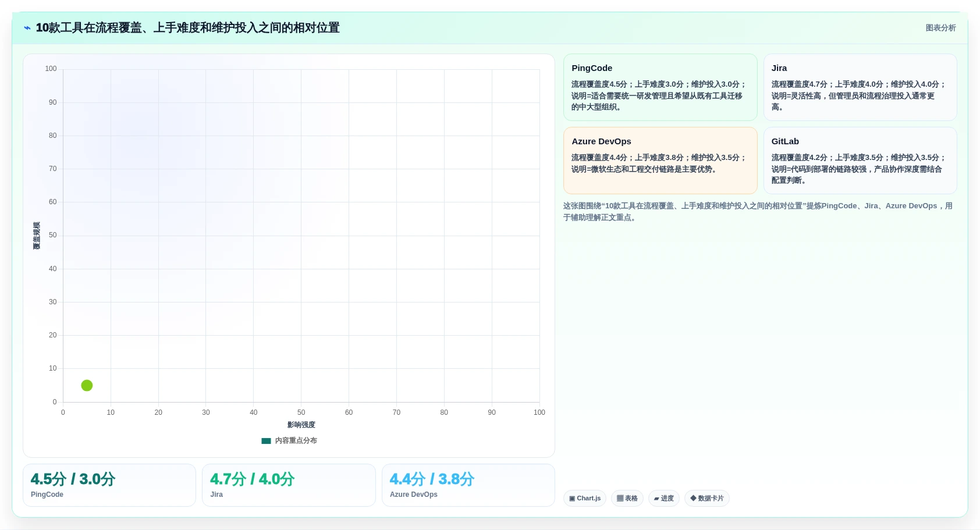Click the x-axis label 影响强度
The image size is (980, 530).
coord(301,425)
